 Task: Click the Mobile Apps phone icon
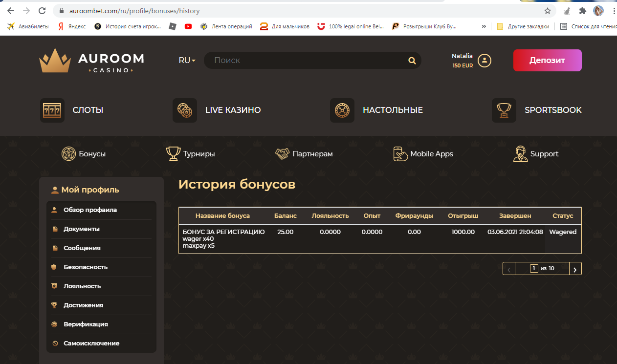[x=400, y=153]
